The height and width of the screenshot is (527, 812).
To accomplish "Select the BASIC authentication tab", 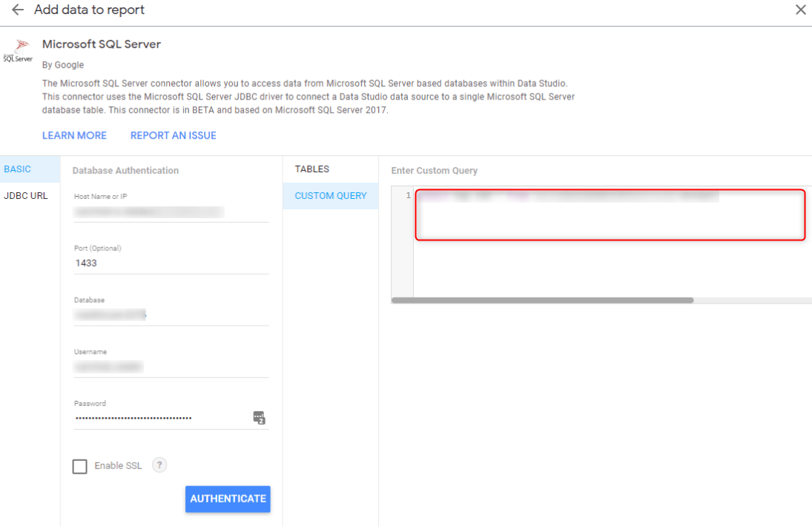I will pos(16,168).
